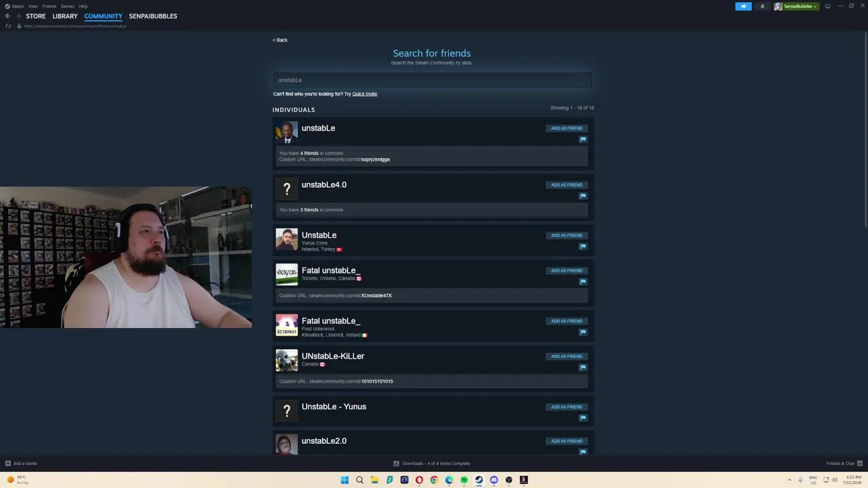The image size is (868, 488).
Task: Flag the UnstabLe - Yunus profile
Action: pyautogui.click(x=583, y=418)
